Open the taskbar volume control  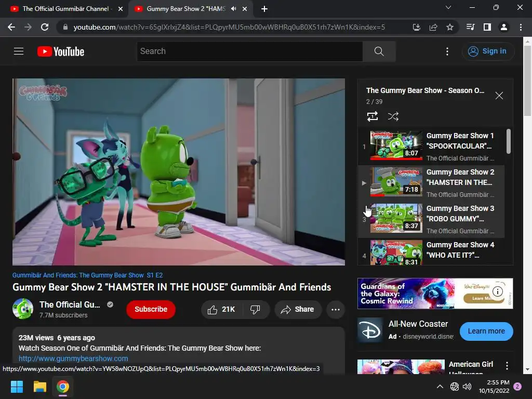click(x=467, y=387)
